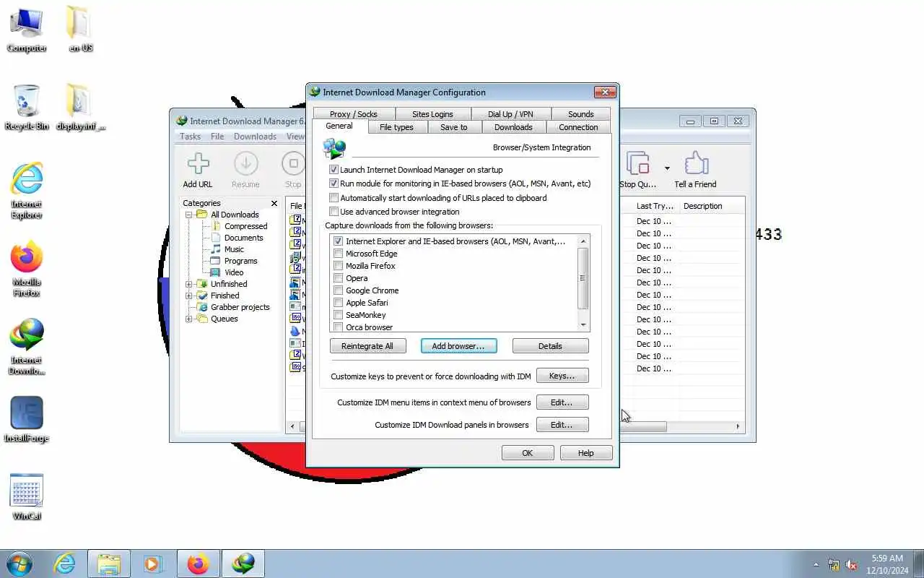This screenshot has width=924, height=578.
Task: Check the Mozilla Firefox browser
Action: 338,266
